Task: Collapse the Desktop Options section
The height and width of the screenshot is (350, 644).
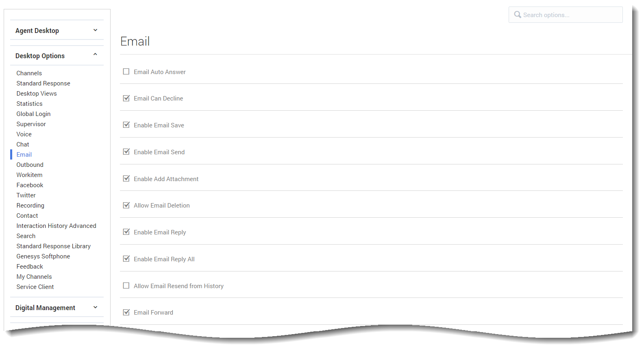Action: coord(57,56)
